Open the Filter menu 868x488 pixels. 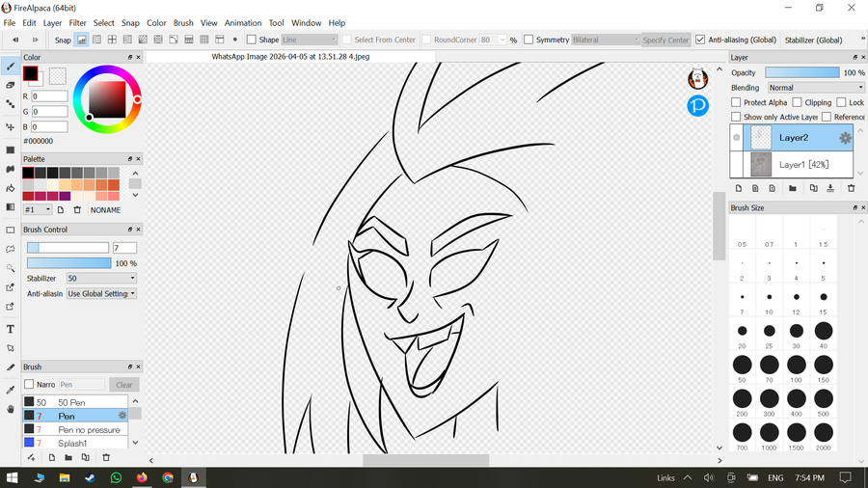pyautogui.click(x=78, y=22)
